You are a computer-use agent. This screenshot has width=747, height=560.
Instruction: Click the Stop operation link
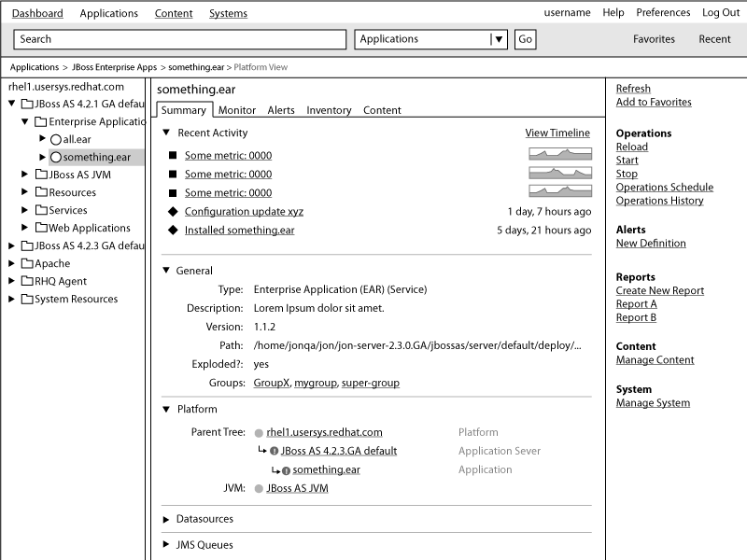coord(627,174)
